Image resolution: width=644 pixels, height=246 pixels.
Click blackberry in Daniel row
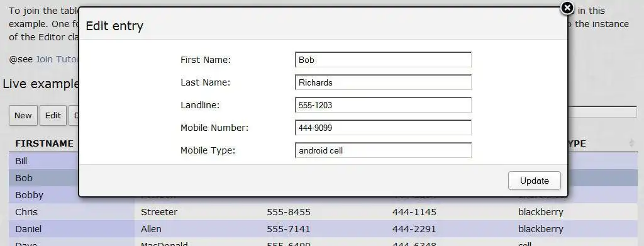click(540, 229)
